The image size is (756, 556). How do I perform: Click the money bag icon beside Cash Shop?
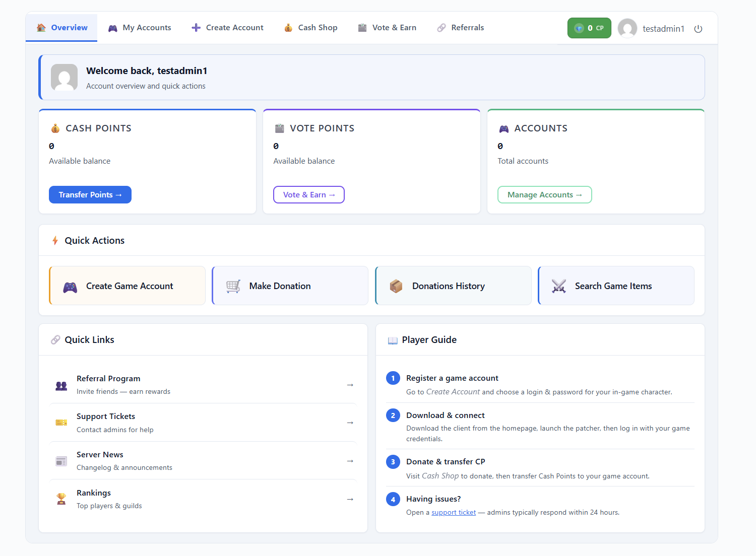tap(288, 28)
